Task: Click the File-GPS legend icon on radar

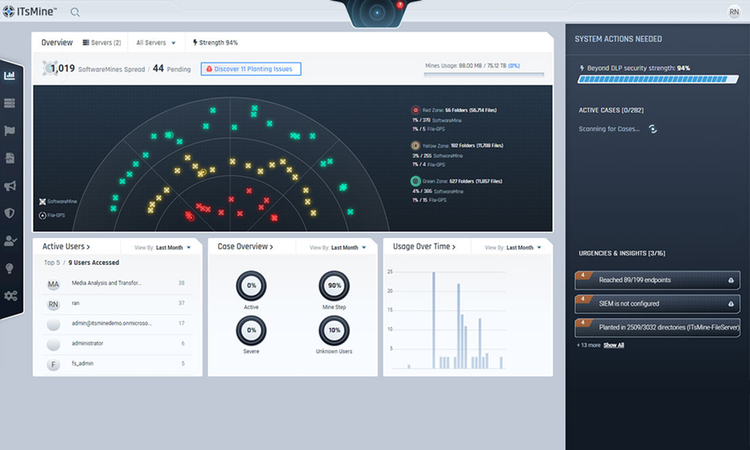Action: (x=43, y=215)
